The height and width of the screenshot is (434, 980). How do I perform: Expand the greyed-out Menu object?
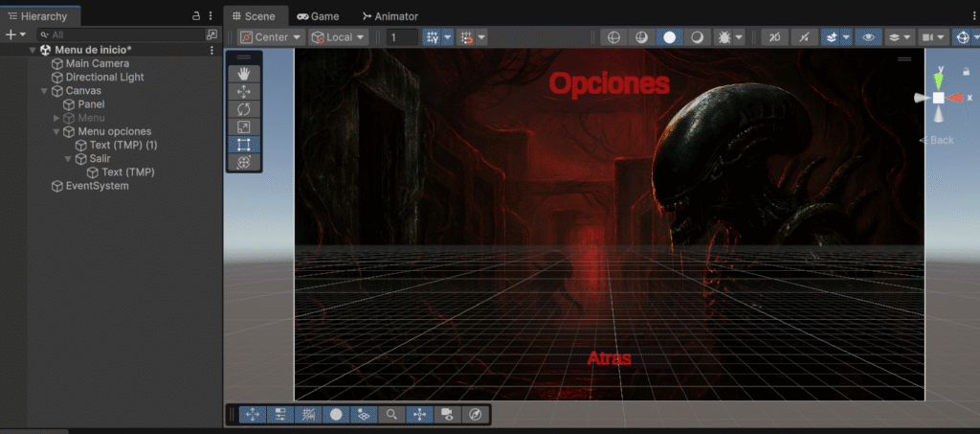click(56, 118)
